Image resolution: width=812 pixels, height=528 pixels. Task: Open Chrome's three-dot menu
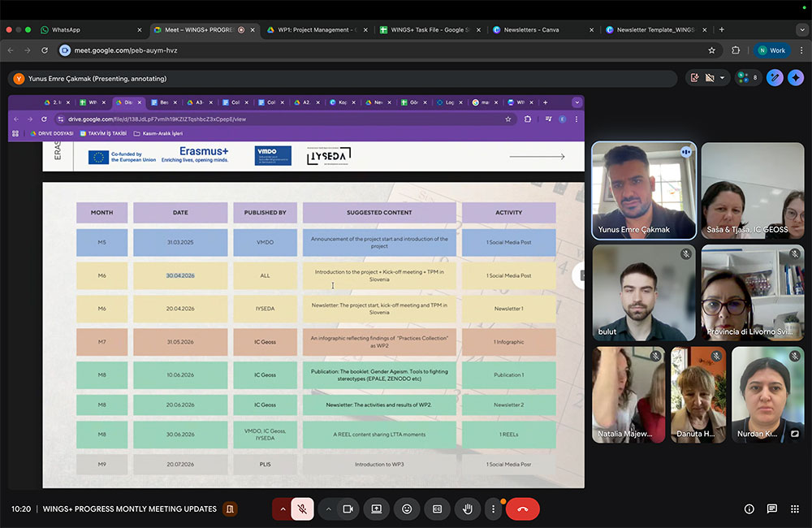click(x=801, y=50)
